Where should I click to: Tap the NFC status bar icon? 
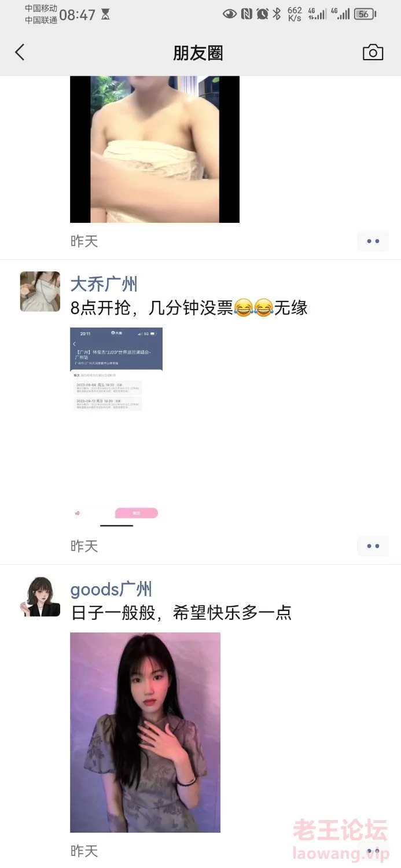click(247, 14)
